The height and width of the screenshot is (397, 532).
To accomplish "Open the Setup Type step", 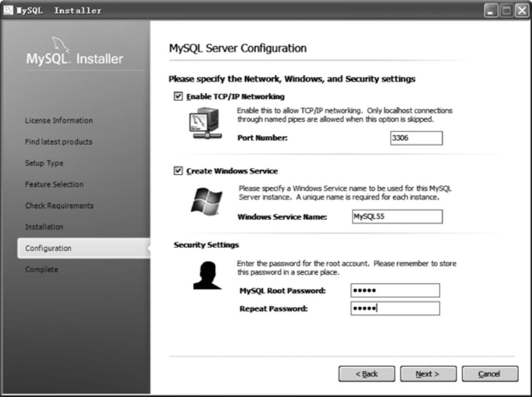I will (x=44, y=163).
